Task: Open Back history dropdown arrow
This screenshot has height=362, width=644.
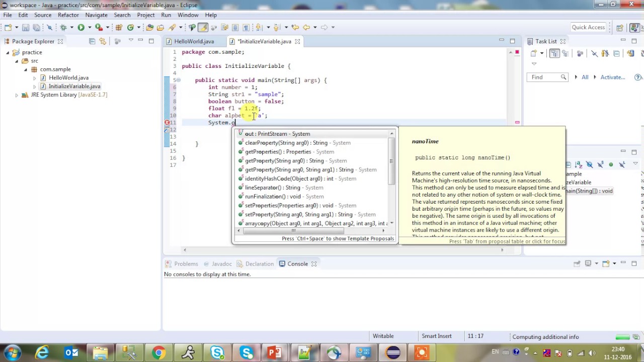Action: tap(315, 27)
